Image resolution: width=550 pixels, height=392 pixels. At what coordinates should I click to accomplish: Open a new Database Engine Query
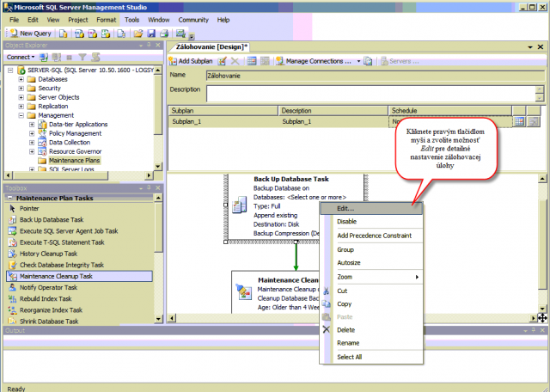[63, 34]
